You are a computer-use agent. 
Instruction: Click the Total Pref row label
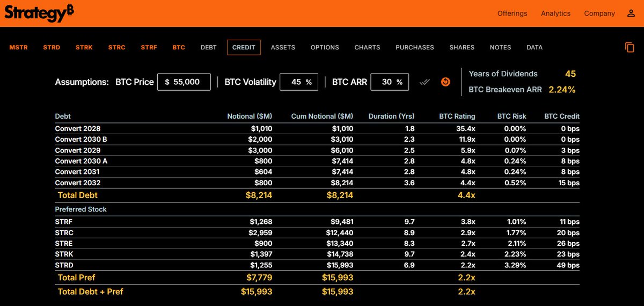click(77, 278)
